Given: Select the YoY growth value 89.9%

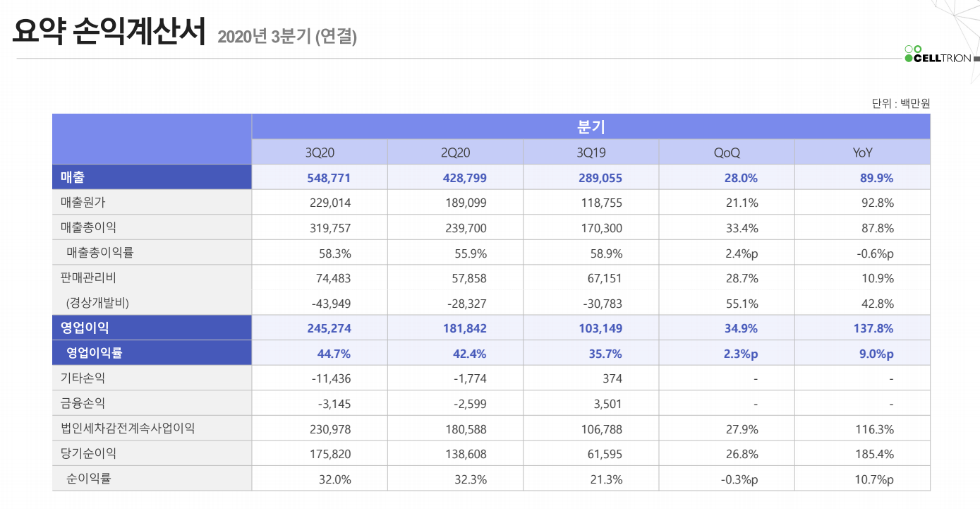Looking at the screenshot, I should coord(876,177).
